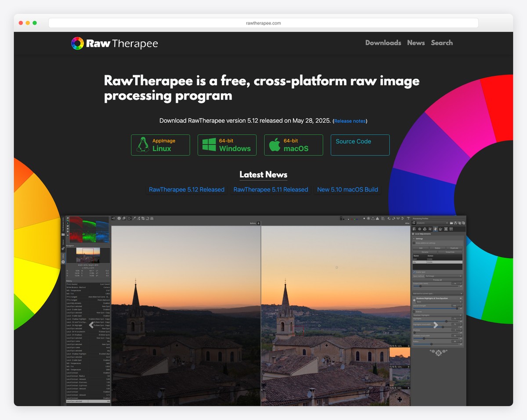
Task: Toggle the Enable Spot checkbox
Action: [414, 272]
